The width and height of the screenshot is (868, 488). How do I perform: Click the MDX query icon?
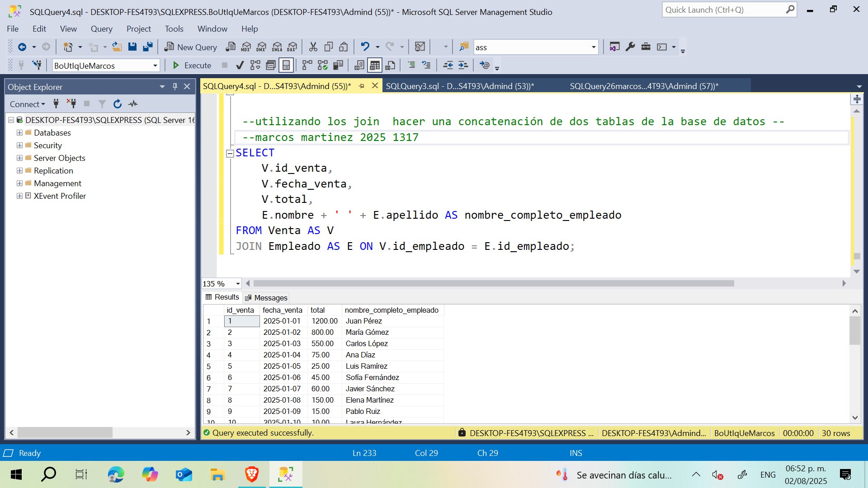pyautogui.click(x=246, y=47)
